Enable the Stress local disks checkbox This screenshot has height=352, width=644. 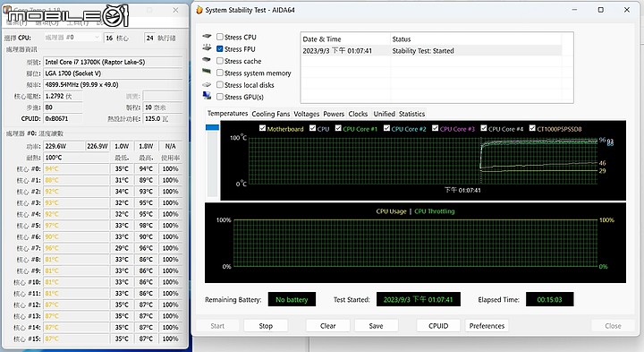[x=220, y=85]
